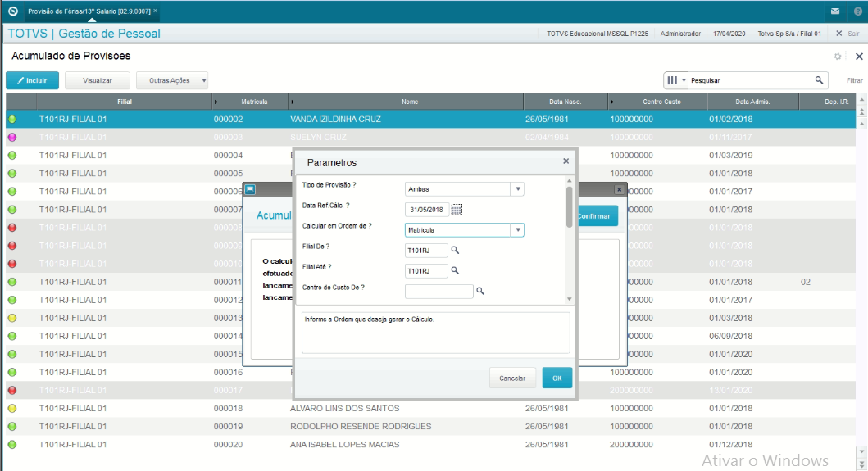Screen dimensions: 868x471
Task: Click Sair at the top right
Action: (853, 34)
